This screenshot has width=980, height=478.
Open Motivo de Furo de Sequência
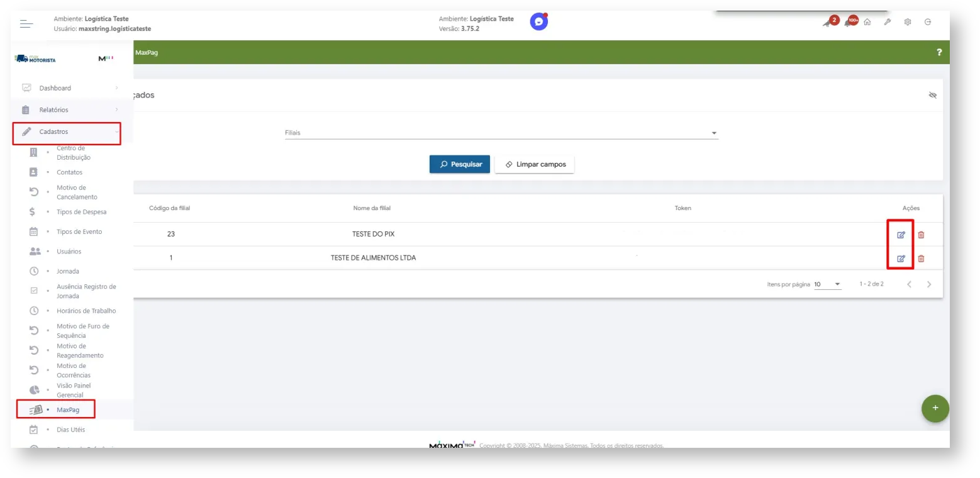[x=83, y=331]
